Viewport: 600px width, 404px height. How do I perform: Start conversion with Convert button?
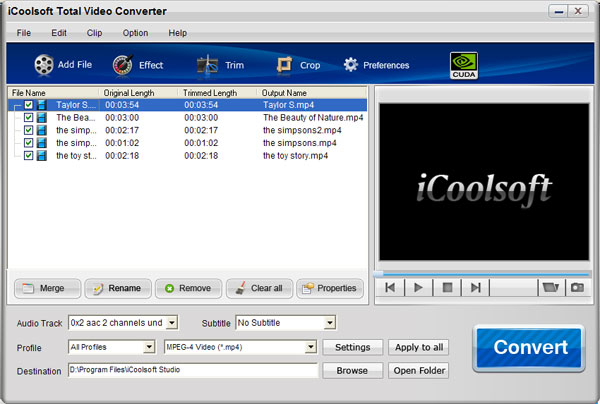point(529,348)
